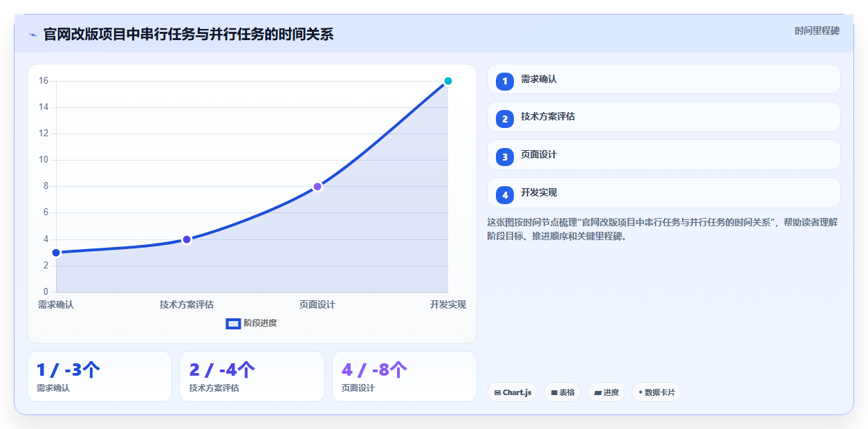
Task: Click the y-axis value 8
Action: point(46,186)
